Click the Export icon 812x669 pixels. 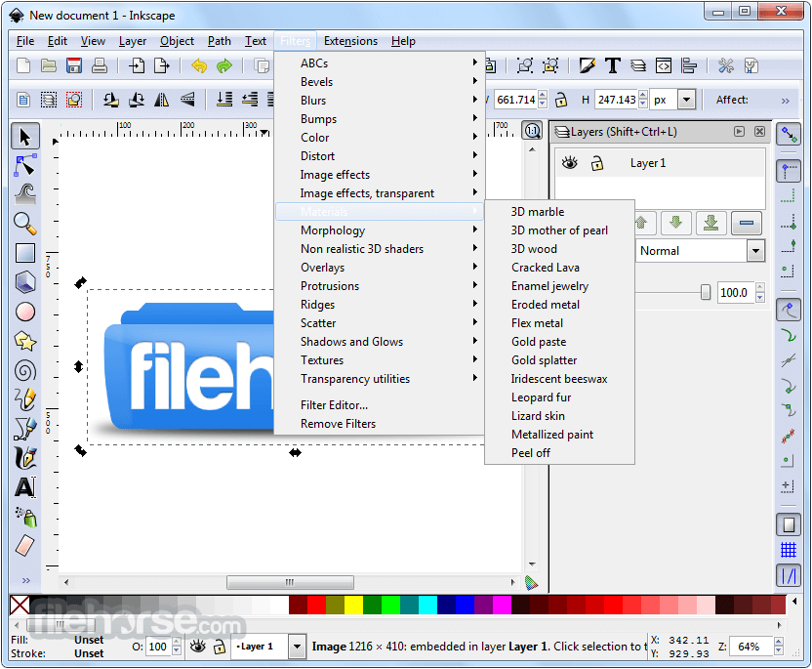point(162,65)
